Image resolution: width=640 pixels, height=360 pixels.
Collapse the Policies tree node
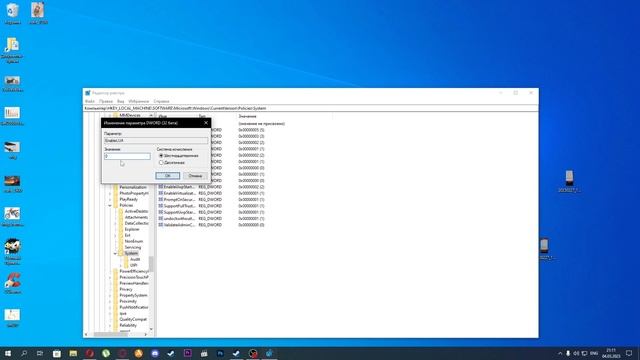110,205
